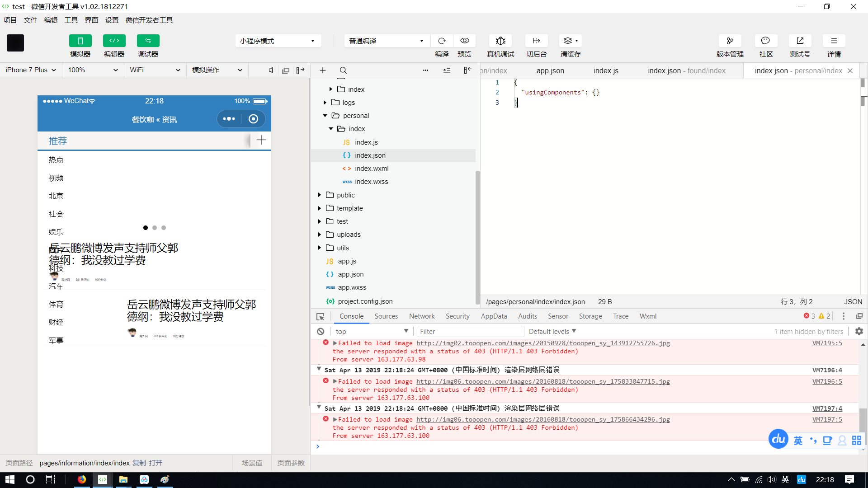Toggle the editor panel button (编辑器)
The image size is (868, 488).
point(114,41)
